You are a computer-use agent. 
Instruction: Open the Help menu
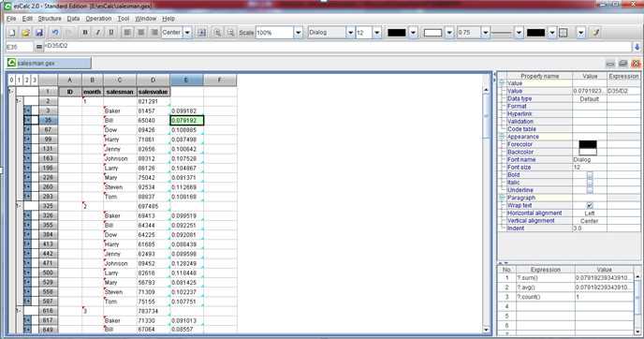(x=168, y=19)
